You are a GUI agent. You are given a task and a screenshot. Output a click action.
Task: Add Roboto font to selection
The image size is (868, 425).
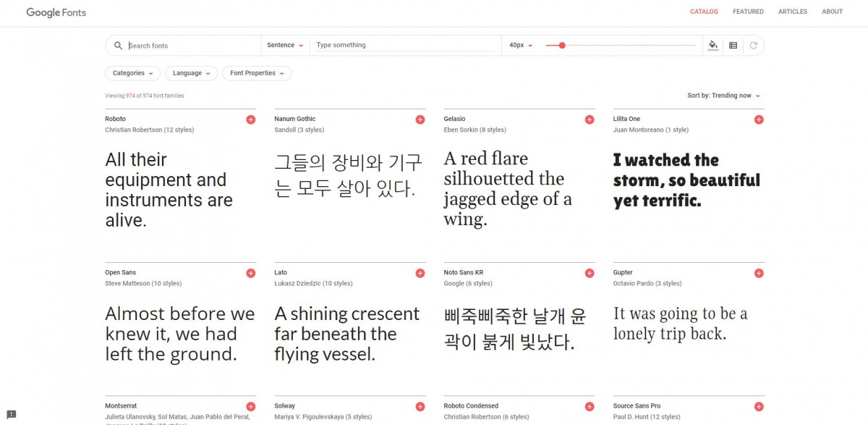[x=251, y=119]
